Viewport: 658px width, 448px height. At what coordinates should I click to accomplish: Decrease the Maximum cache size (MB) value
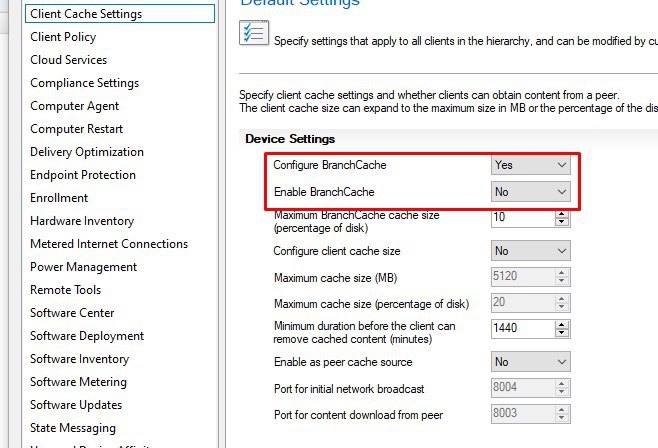561,281
